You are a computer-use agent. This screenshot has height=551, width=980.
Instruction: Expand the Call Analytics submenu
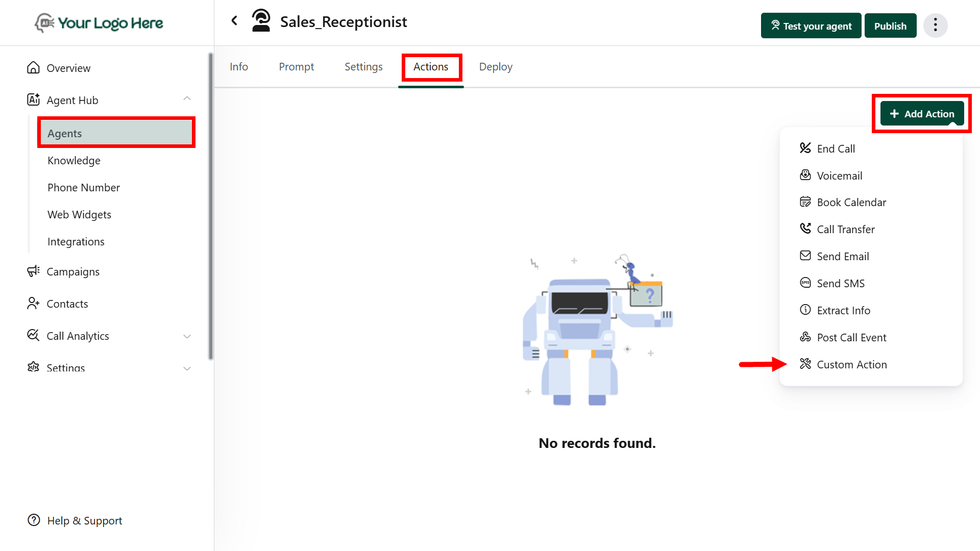point(187,336)
